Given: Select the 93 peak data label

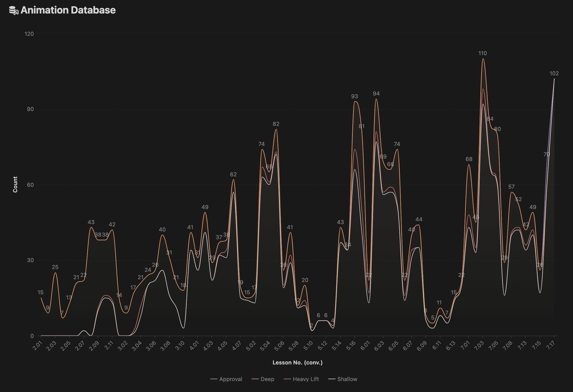Looking at the screenshot, I should 354,96.
